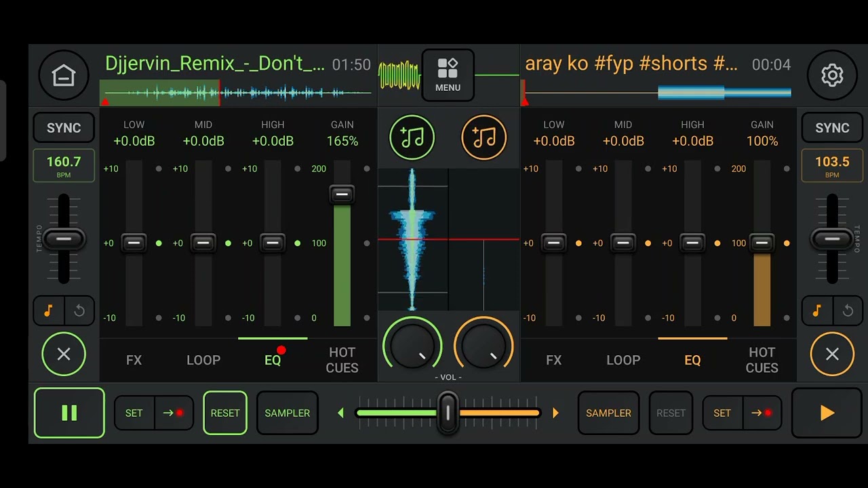Click left deck GAIN fader at 165%

click(342, 195)
